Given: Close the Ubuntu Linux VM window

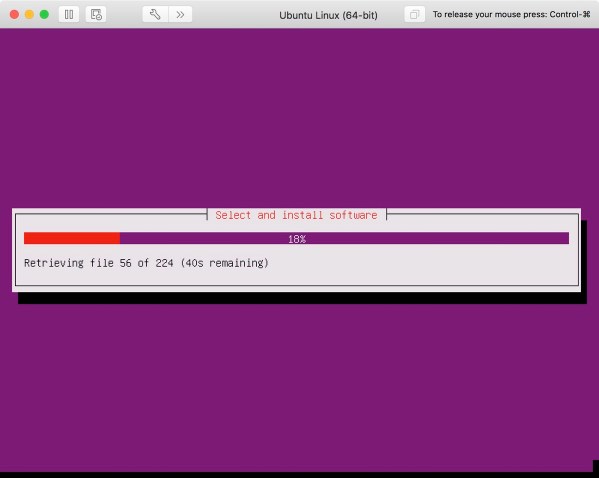Looking at the screenshot, I should [15, 15].
